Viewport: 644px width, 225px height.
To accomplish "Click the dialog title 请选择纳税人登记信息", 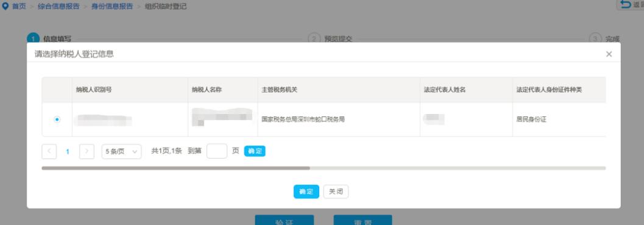I will click(74, 54).
